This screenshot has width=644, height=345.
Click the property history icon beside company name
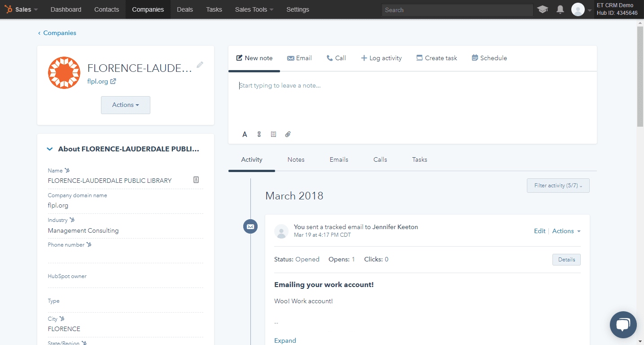pos(196,180)
